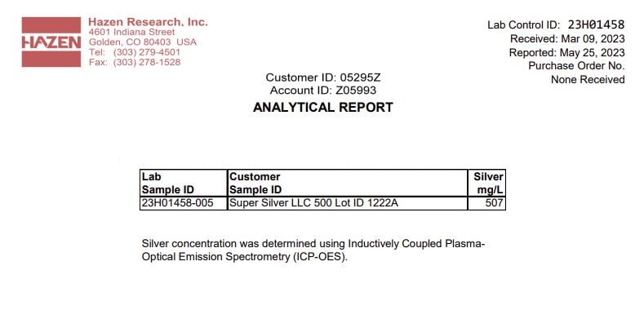Click the Super Silver LLC 500 Lot cell

click(x=348, y=203)
